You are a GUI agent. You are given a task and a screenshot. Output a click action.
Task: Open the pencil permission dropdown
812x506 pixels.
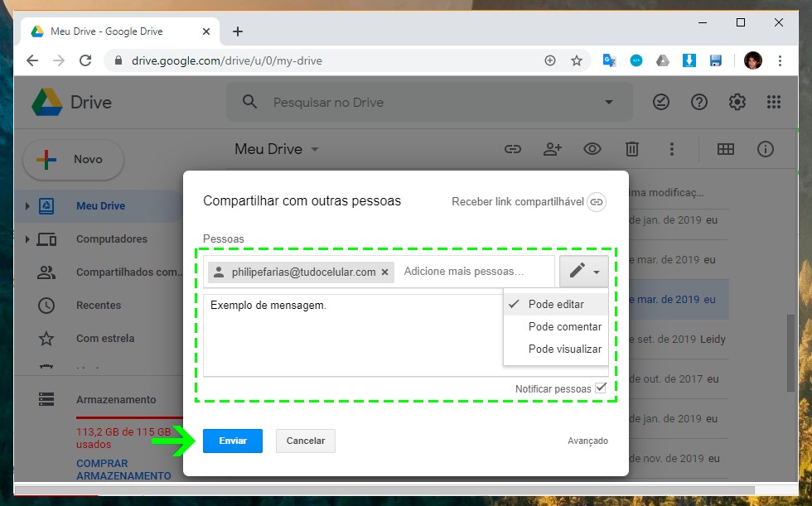[584, 271]
